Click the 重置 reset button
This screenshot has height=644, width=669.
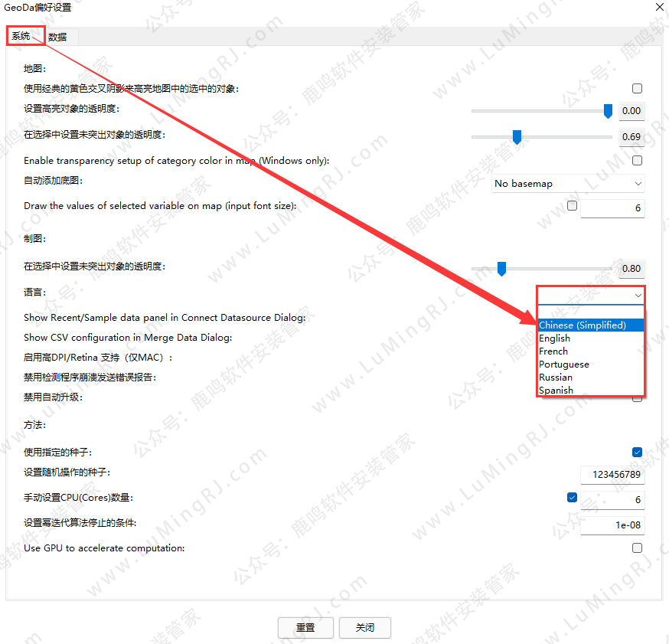tap(305, 627)
